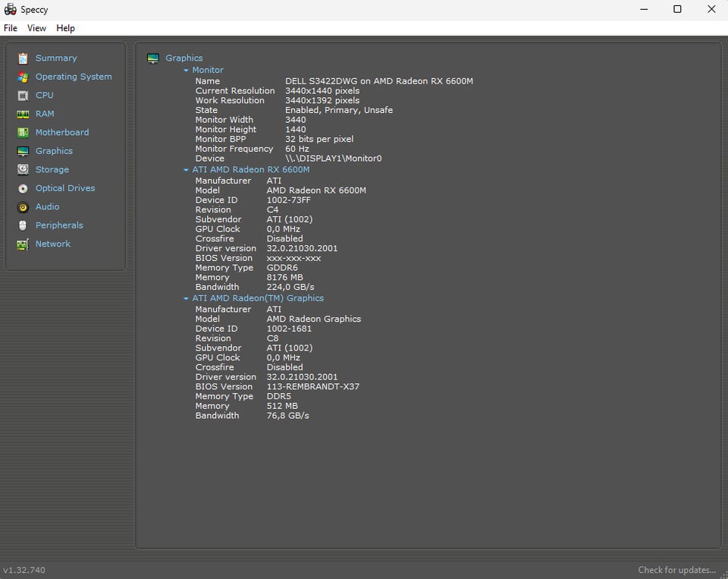The width and height of the screenshot is (728, 579).
Task: Click BIOS Version 113-REMBRANDT-X37 value
Action: [312, 386]
